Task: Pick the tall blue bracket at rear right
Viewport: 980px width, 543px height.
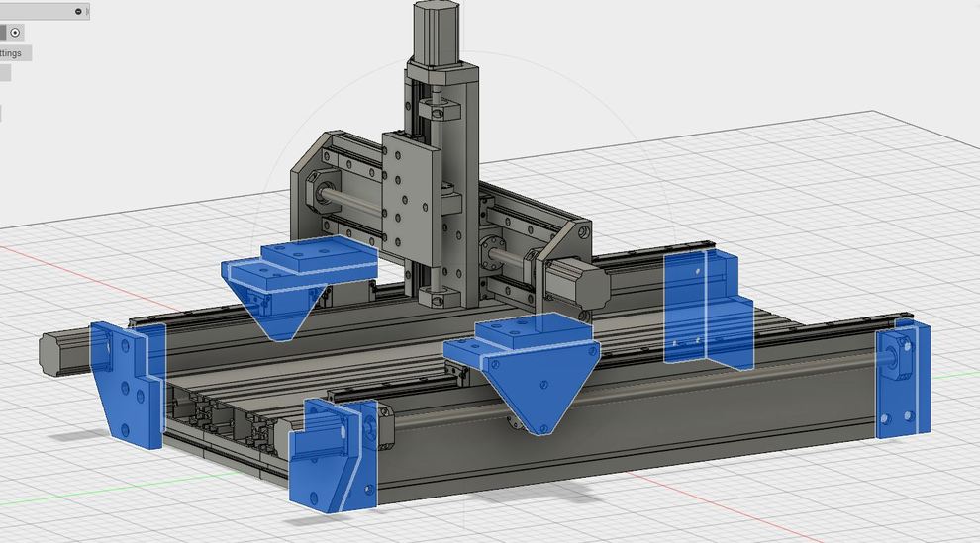Action: [703, 307]
